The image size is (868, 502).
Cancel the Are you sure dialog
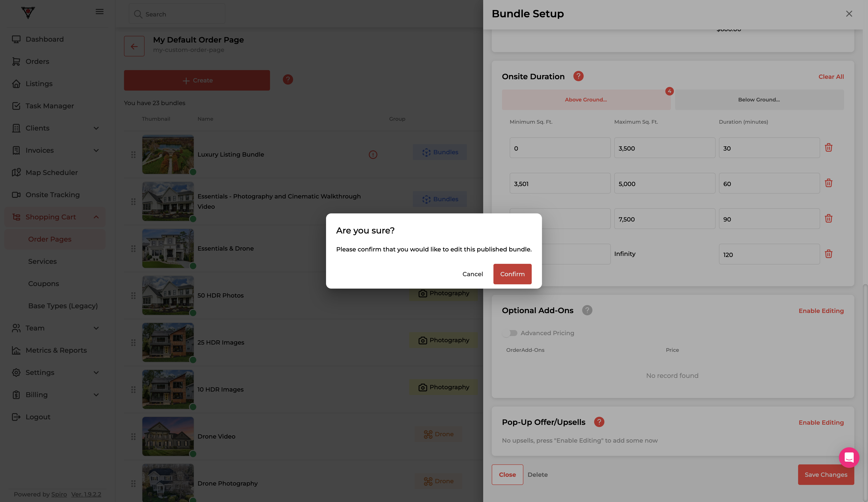pos(472,274)
